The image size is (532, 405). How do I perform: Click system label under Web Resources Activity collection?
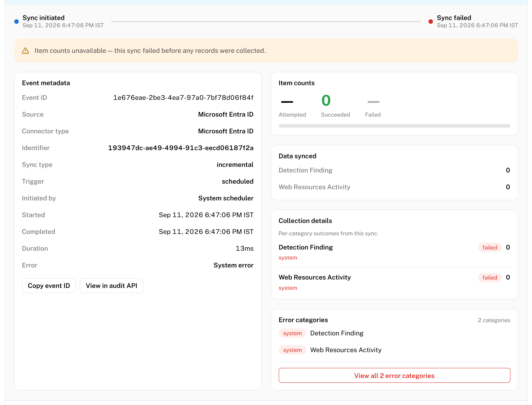coord(288,288)
